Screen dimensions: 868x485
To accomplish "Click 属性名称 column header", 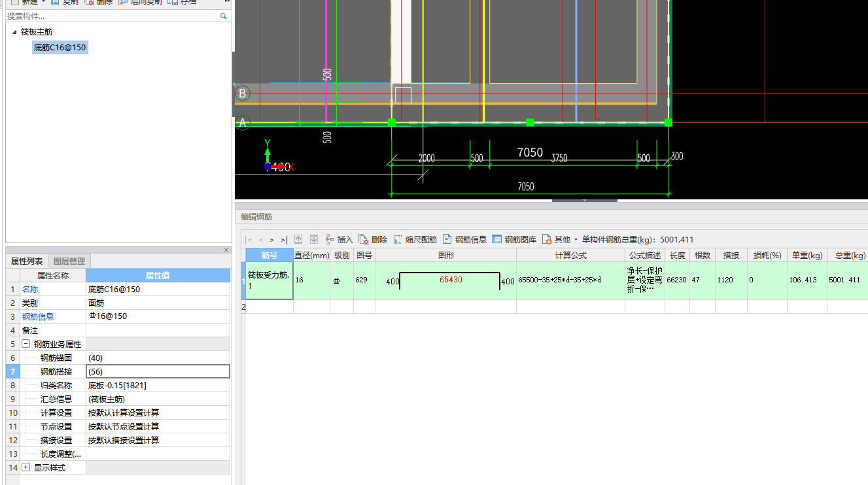I will (x=53, y=275).
